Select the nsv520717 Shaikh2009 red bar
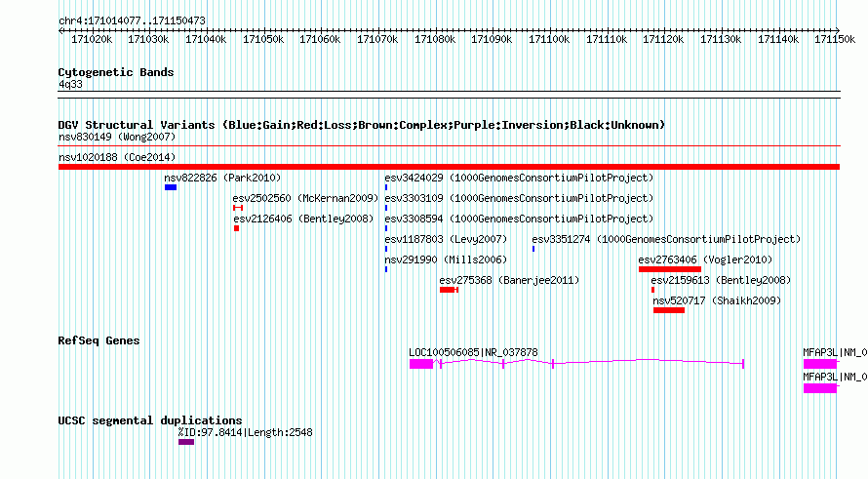 [x=669, y=310]
